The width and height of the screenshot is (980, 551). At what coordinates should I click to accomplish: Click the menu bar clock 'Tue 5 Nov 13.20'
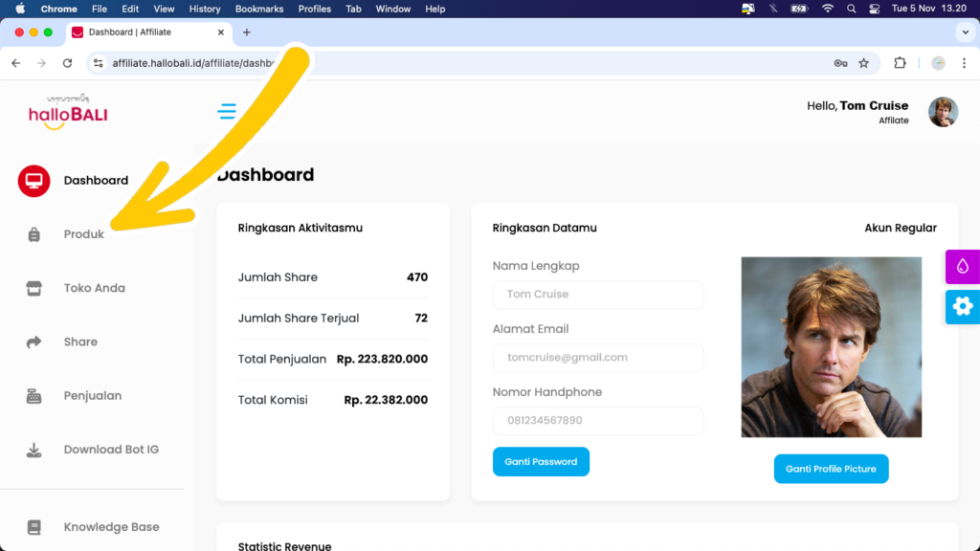[928, 9]
